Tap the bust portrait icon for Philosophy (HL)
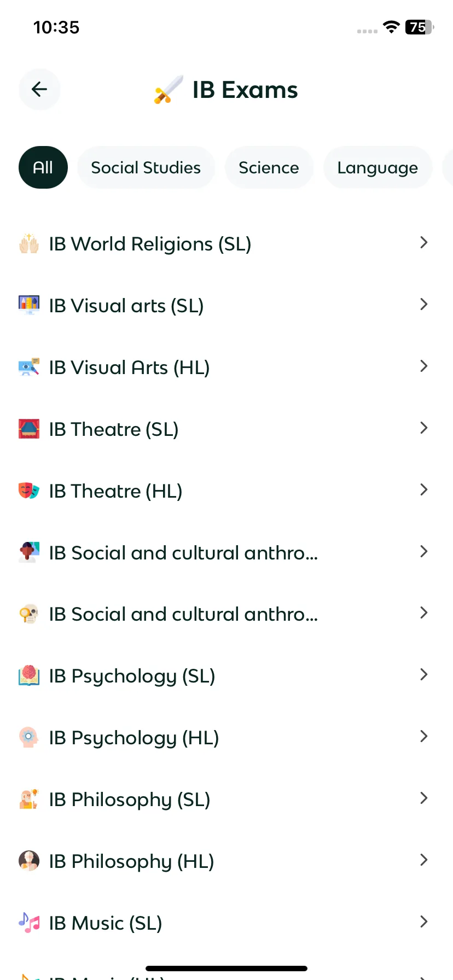Viewport: 453px width, 980px height. coord(29,861)
